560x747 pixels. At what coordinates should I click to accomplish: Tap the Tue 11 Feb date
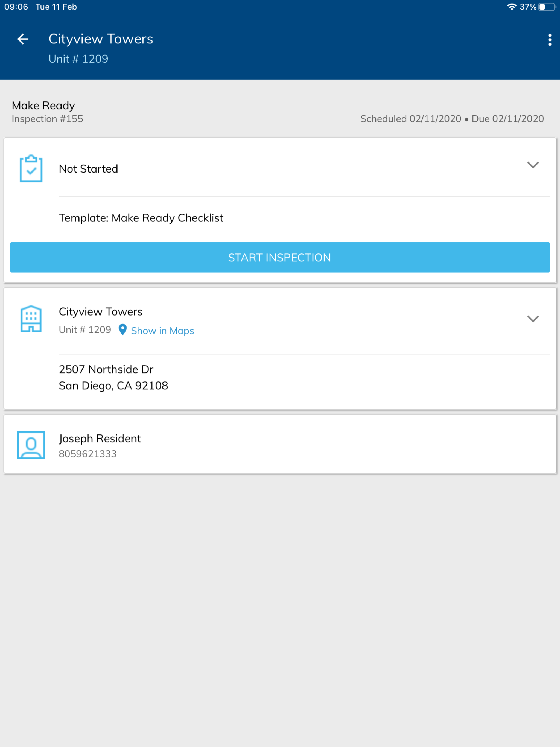pos(56,7)
